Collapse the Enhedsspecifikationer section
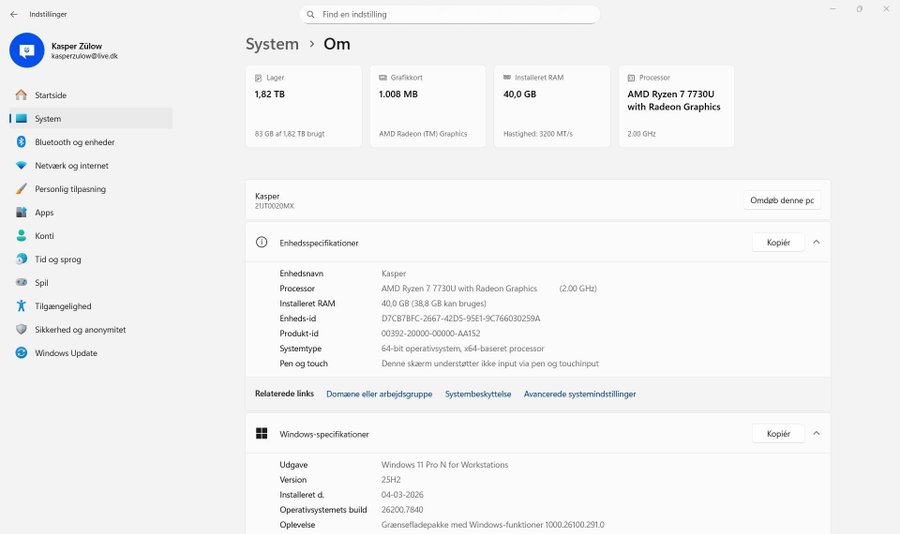The width and height of the screenshot is (900, 534). (816, 242)
